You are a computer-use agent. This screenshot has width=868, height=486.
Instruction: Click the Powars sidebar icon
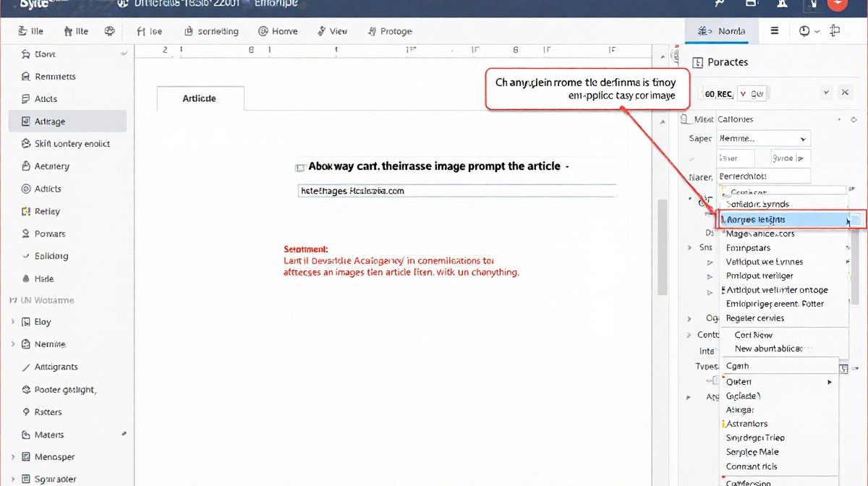coord(25,233)
